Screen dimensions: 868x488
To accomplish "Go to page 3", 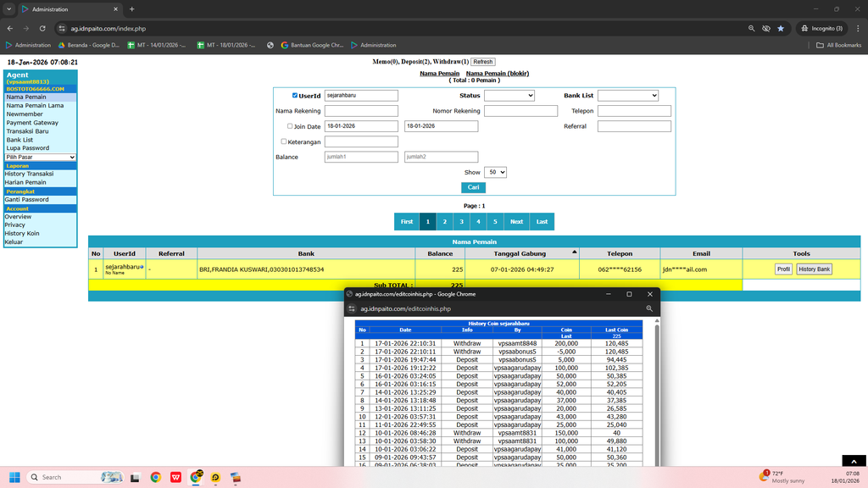I will 461,221.
